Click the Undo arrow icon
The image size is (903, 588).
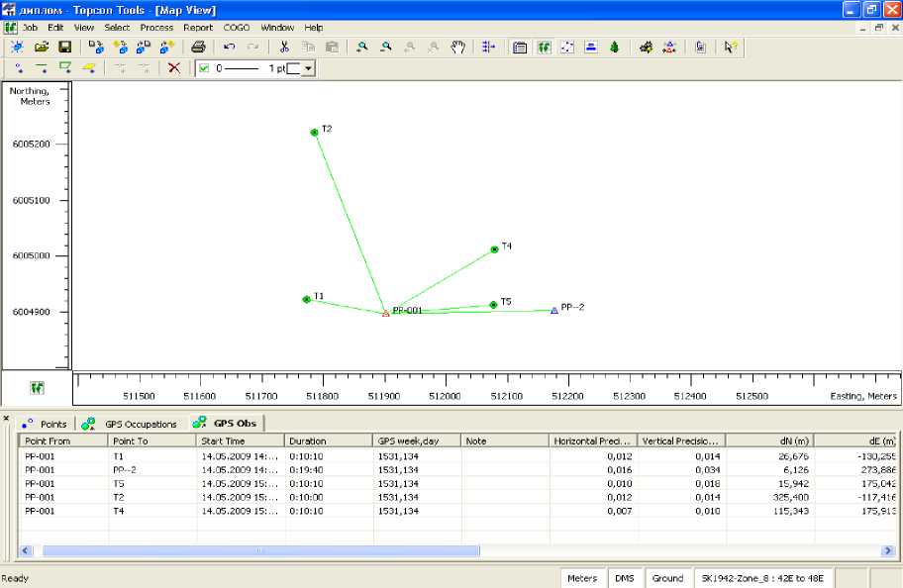click(x=230, y=47)
